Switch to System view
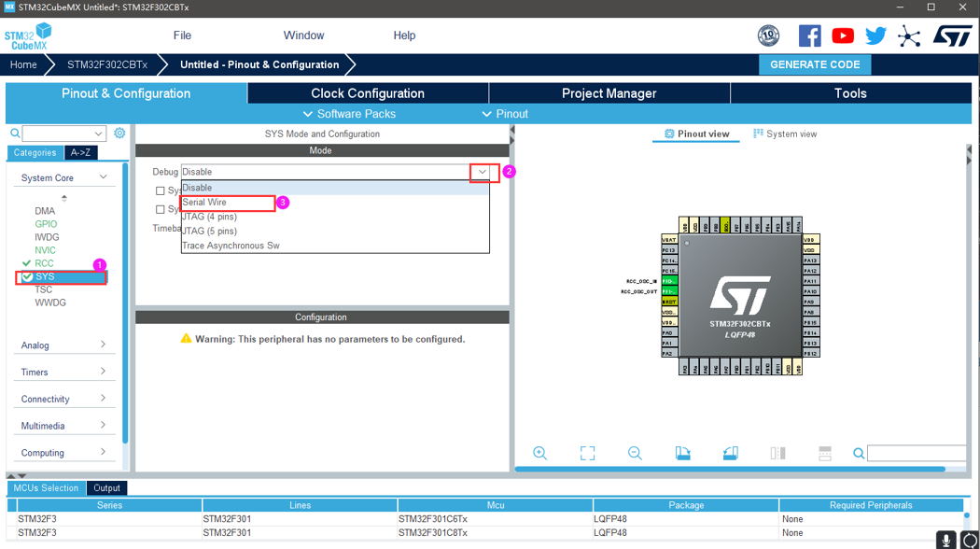This screenshot has height=549, width=980. point(785,134)
